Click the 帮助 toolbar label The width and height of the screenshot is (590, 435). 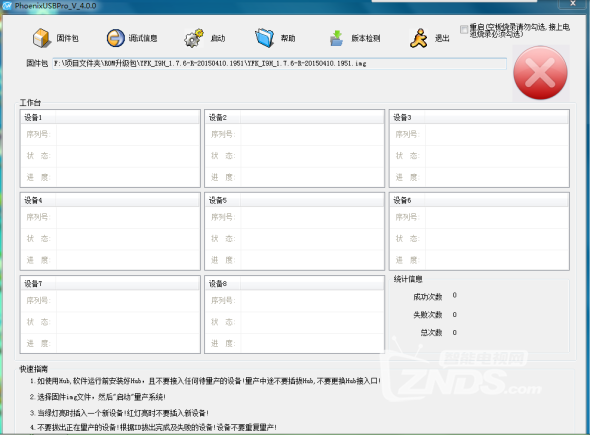coord(288,38)
